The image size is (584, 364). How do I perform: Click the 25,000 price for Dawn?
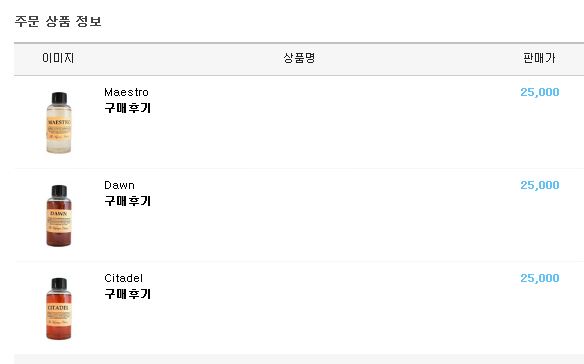coord(540,185)
